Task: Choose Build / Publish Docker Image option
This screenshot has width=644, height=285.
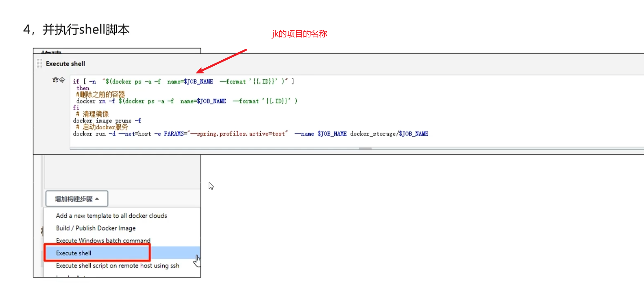Action: tap(96, 228)
